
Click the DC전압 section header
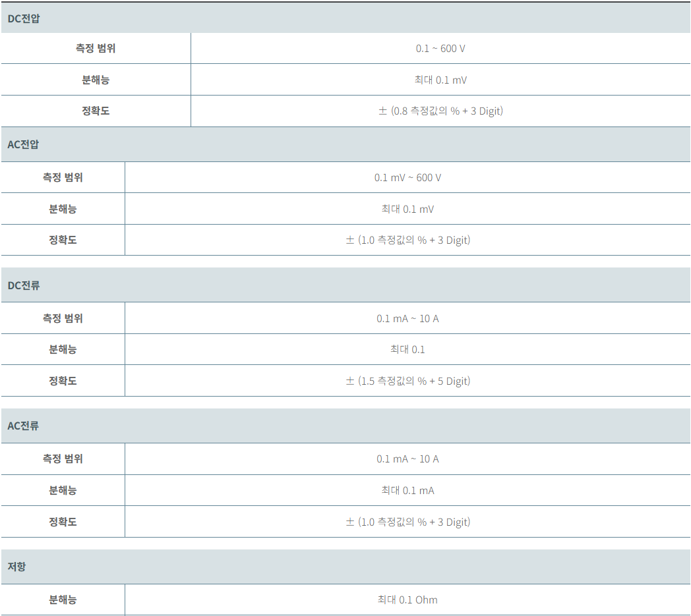[x=345, y=18]
